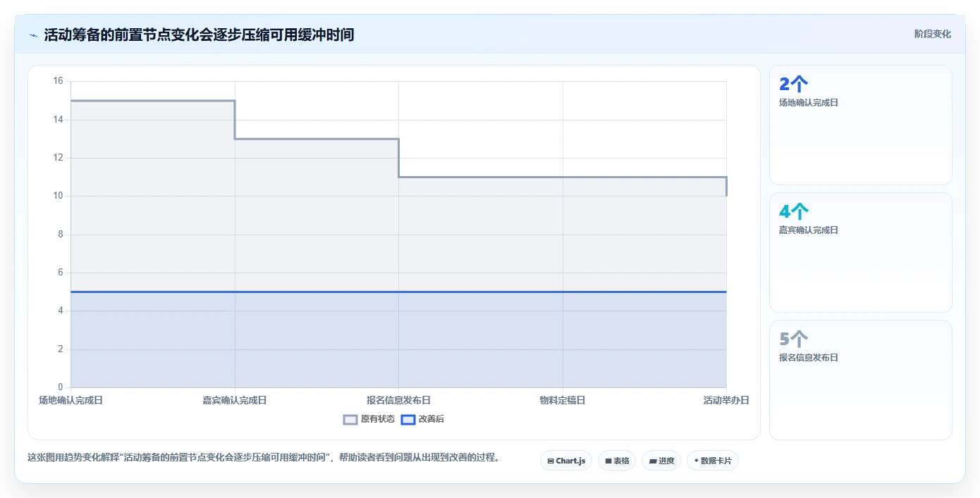Viewport: 980px width, 498px height.
Task: Open the 2个 场地确认完成日 card
Action: pyautogui.click(x=861, y=125)
